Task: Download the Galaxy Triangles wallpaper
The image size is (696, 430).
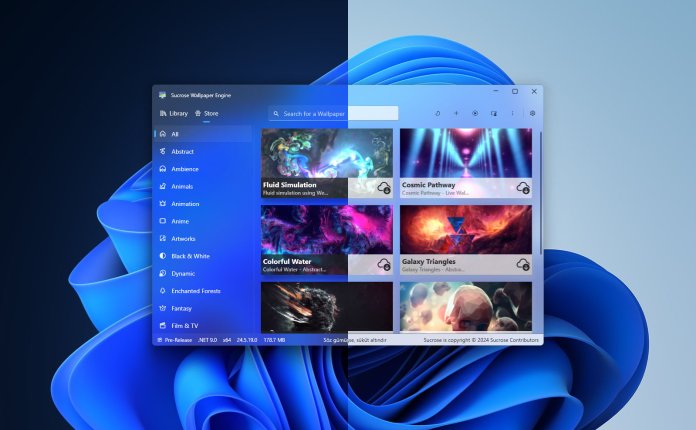Action: click(x=523, y=264)
